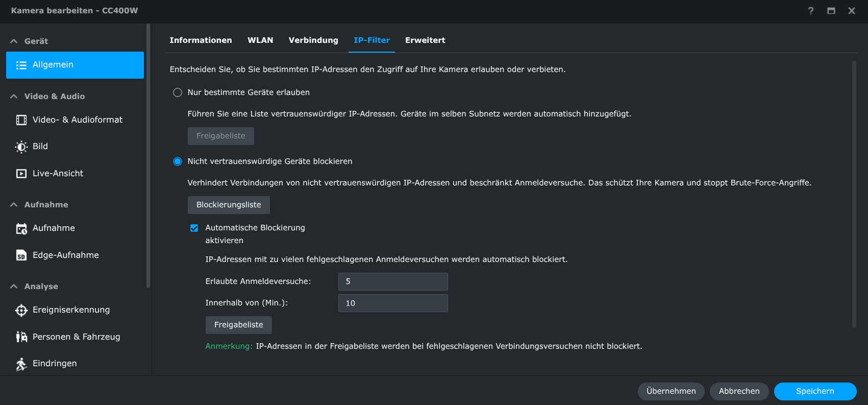Collapse the Video & Audio section
Viewport: 868px width, 405px height.
coord(14,97)
